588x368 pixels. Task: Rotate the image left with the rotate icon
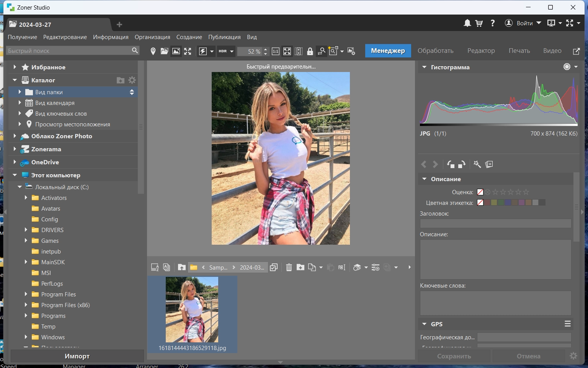(451, 164)
